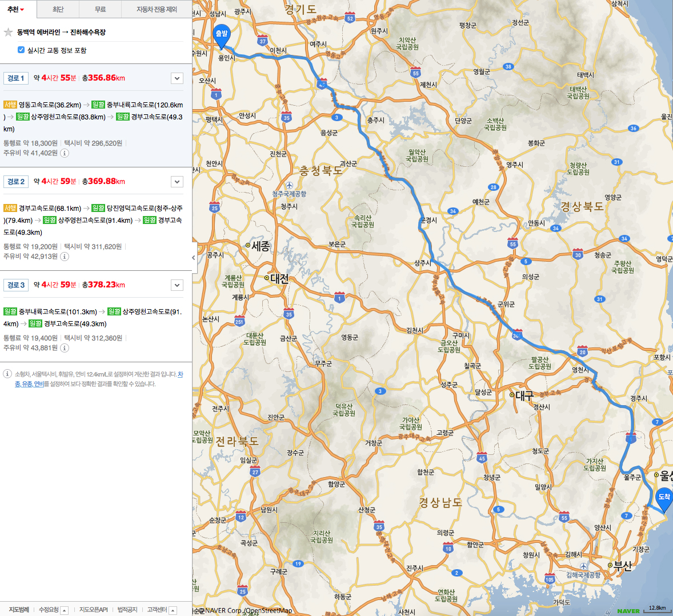673x616 pixels.
Task: Click the 12.8km map scale bar
Action: click(657, 609)
